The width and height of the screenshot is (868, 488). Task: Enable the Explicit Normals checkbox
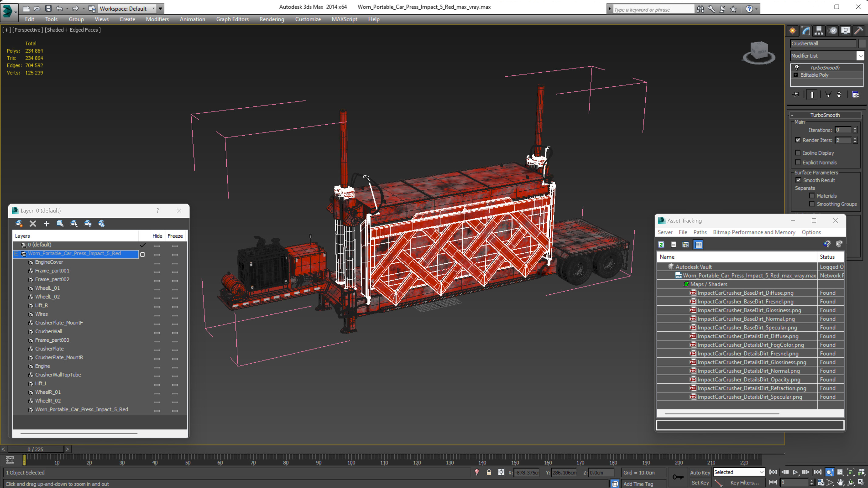[798, 162]
